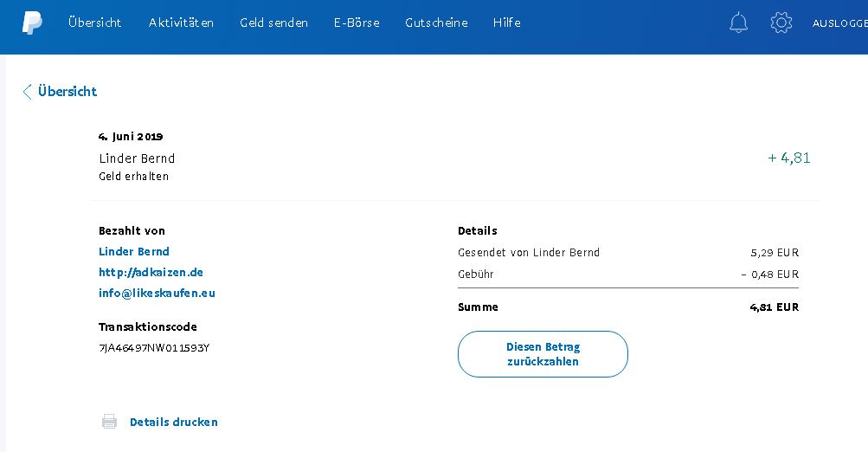Click the back chevron arrow
The height and width of the screenshot is (452, 868).
pyautogui.click(x=27, y=92)
